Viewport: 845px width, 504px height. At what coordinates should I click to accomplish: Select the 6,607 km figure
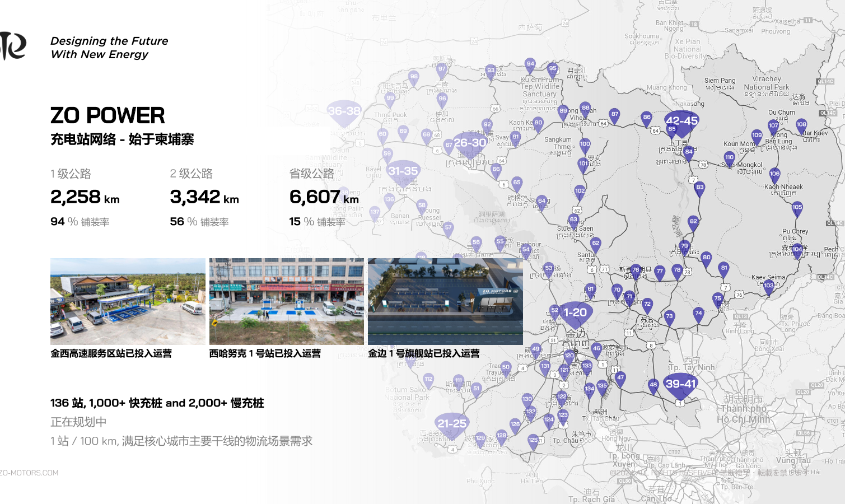coord(324,197)
